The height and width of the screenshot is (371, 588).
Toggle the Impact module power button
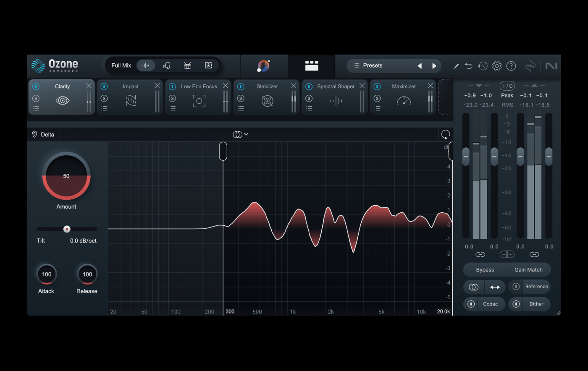(104, 86)
